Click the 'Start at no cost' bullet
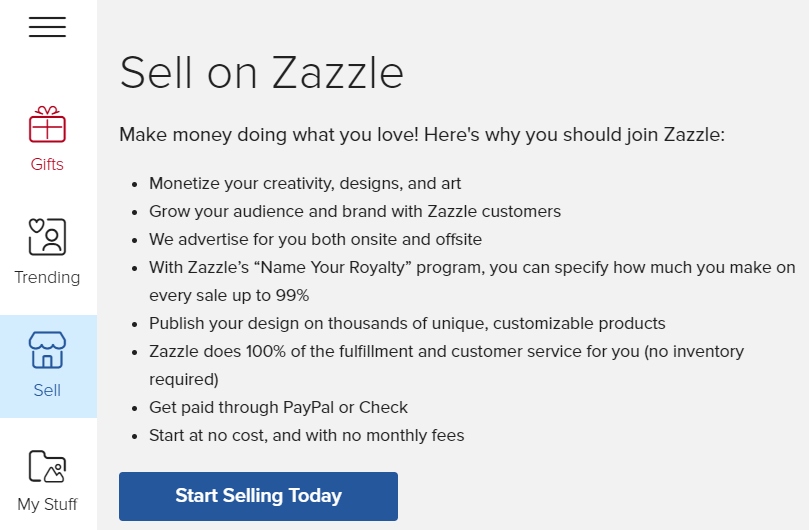The width and height of the screenshot is (809, 530). (x=306, y=435)
